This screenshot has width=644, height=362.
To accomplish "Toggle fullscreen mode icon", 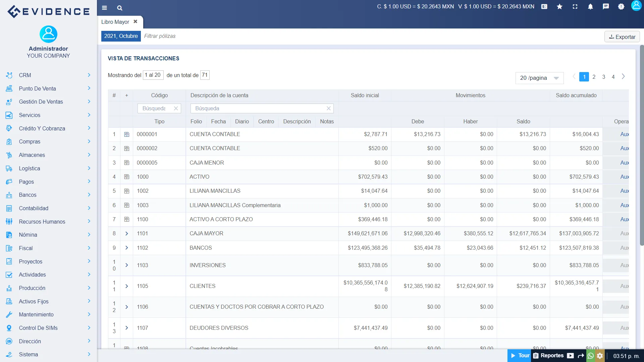I will [575, 6].
